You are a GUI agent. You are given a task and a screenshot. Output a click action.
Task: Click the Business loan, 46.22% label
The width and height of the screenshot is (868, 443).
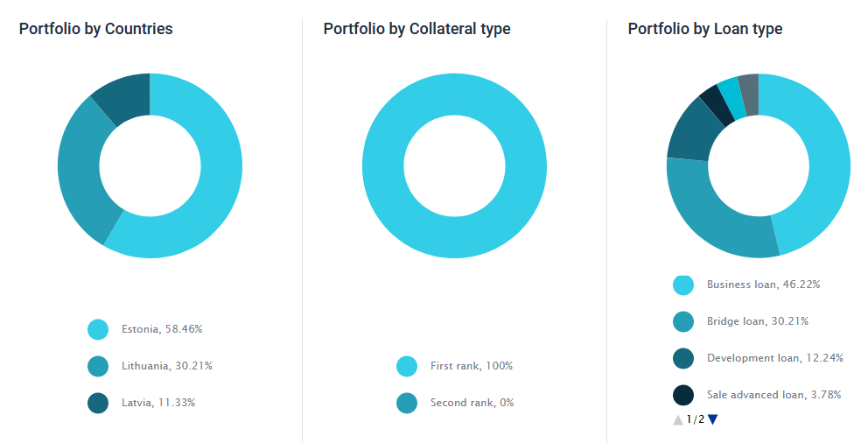click(763, 285)
